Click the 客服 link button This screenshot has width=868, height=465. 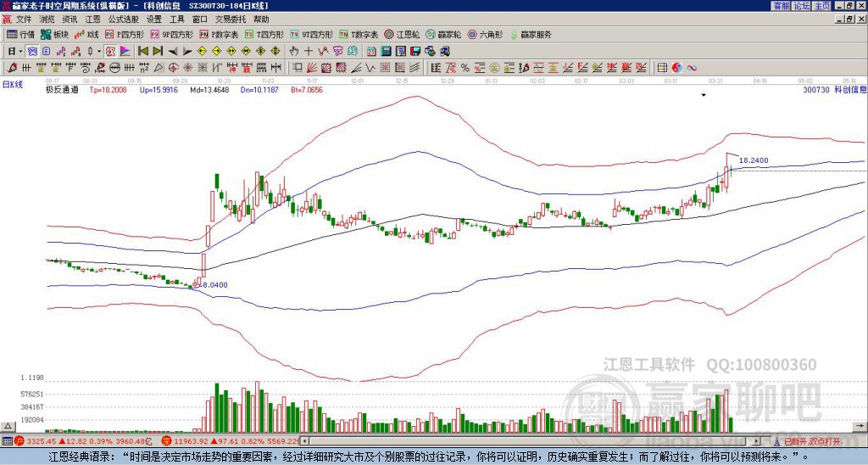click(x=781, y=6)
